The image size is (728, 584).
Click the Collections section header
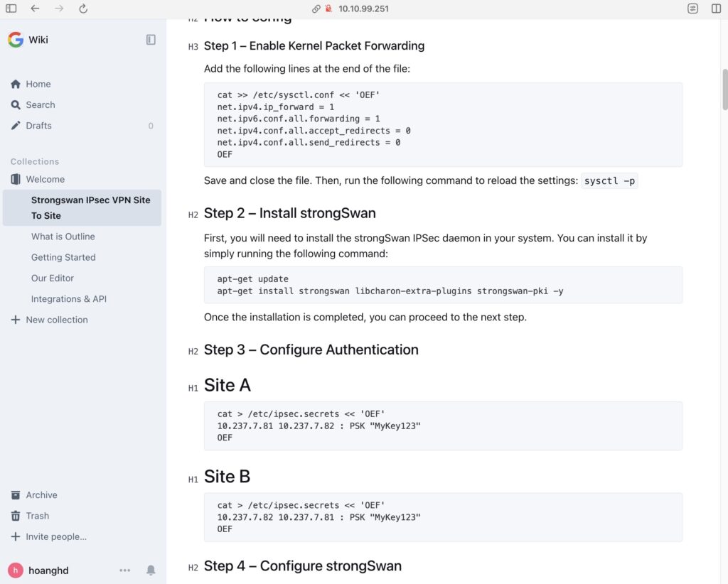(35, 161)
